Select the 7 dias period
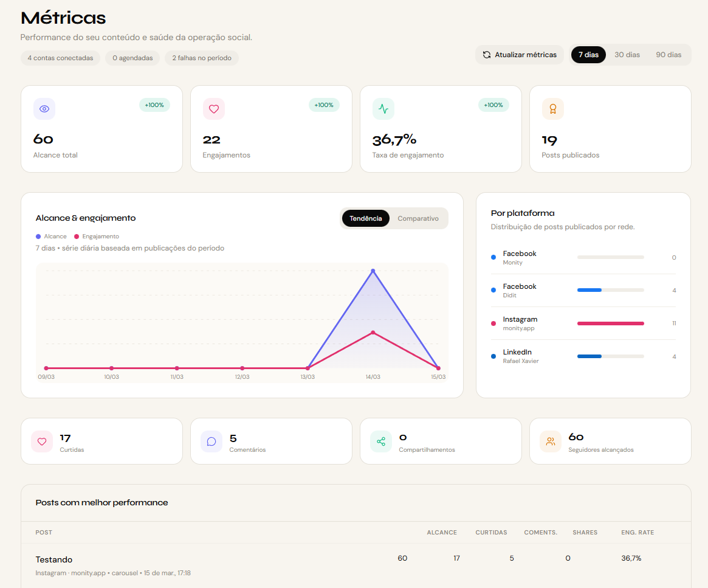Image resolution: width=708 pixels, height=588 pixels. tap(588, 55)
